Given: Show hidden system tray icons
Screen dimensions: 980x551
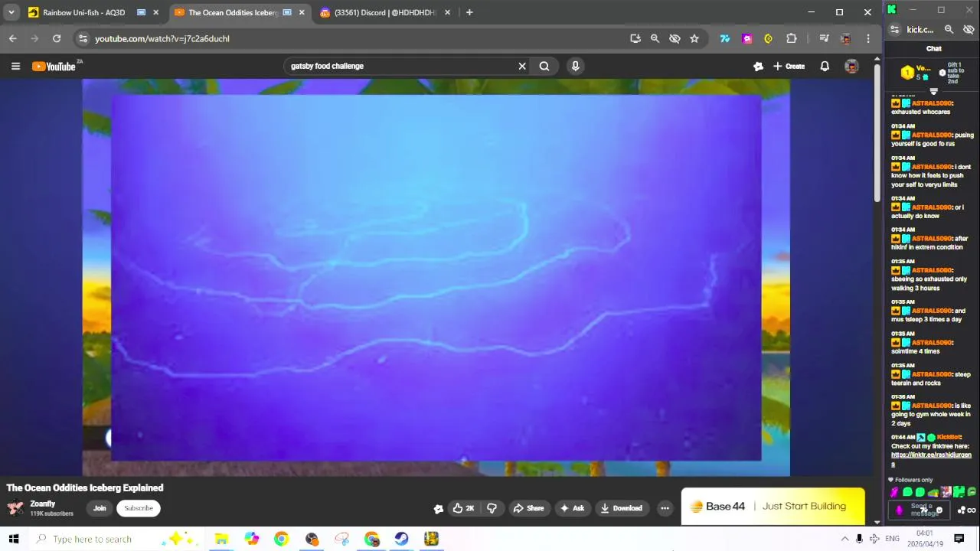Looking at the screenshot, I should point(844,539).
